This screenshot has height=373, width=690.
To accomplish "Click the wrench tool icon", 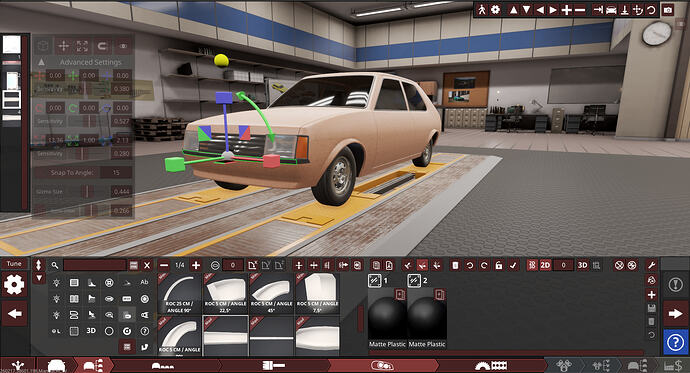I will coord(652,265).
